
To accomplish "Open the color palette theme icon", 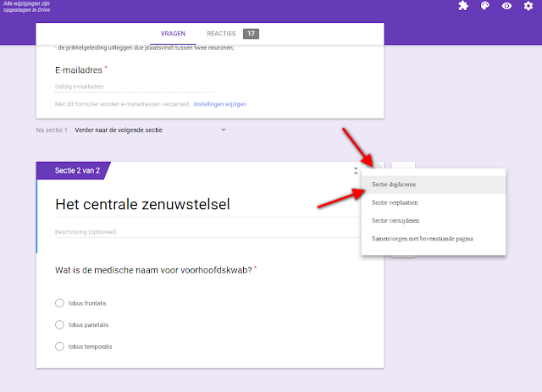I will pyautogui.click(x=485, y=6).
